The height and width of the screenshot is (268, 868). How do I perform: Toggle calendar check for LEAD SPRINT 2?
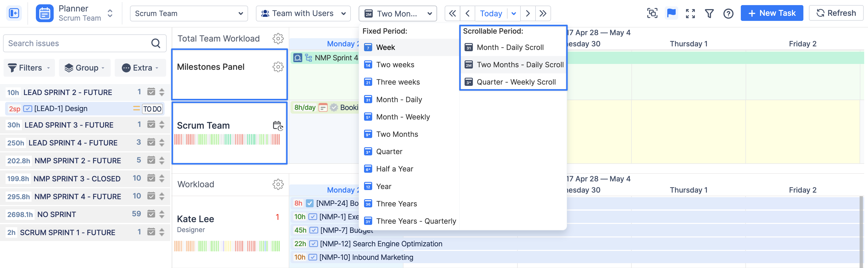click(x=151, y=92)
